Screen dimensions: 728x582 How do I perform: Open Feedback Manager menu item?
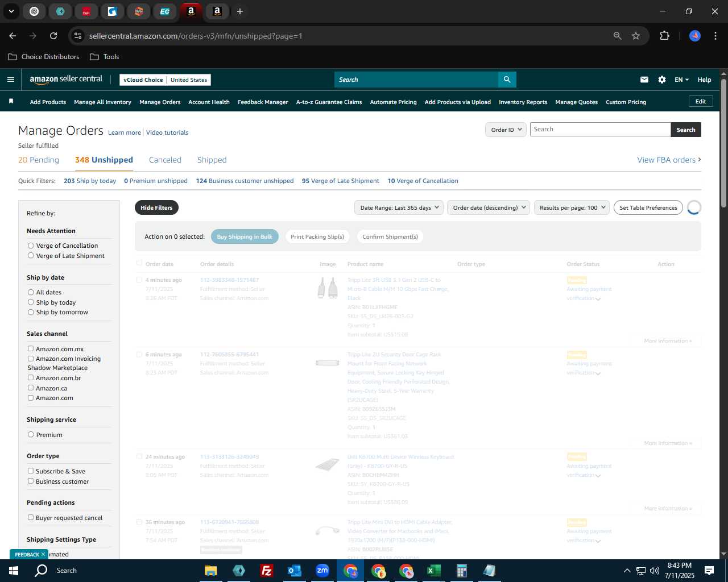pyautogui.click(x=263, y=102)
